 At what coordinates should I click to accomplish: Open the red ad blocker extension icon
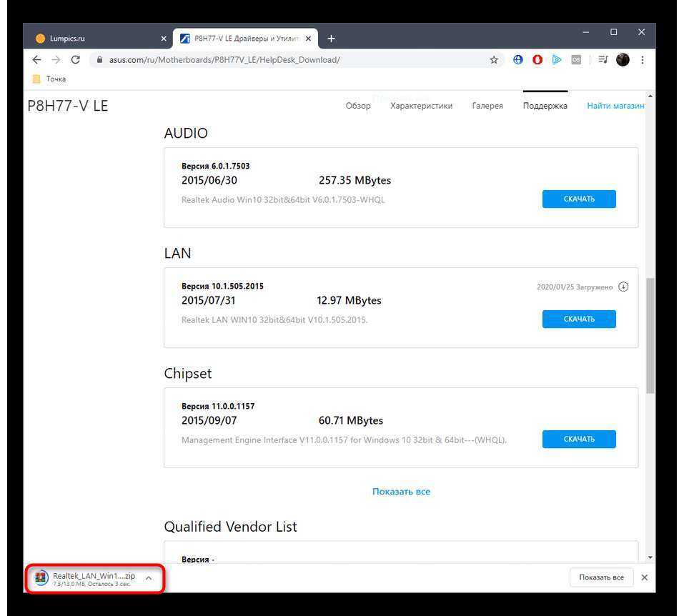click(x=537, y=60)
